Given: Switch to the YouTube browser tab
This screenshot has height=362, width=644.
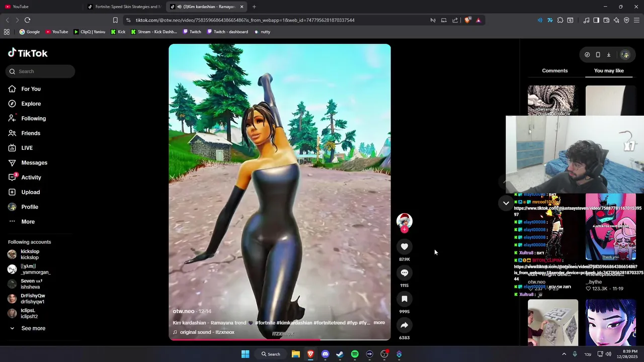Looking at the screenshot, I should click(41, 7).
